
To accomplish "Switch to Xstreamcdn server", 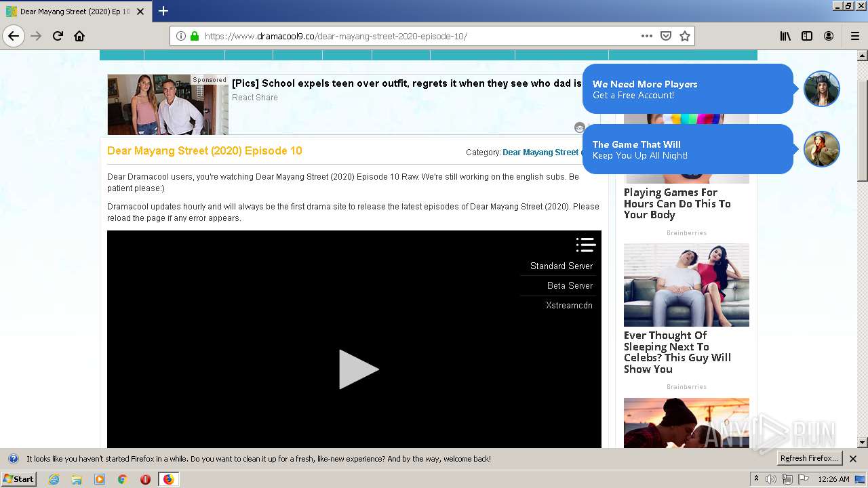I will 569,305.
